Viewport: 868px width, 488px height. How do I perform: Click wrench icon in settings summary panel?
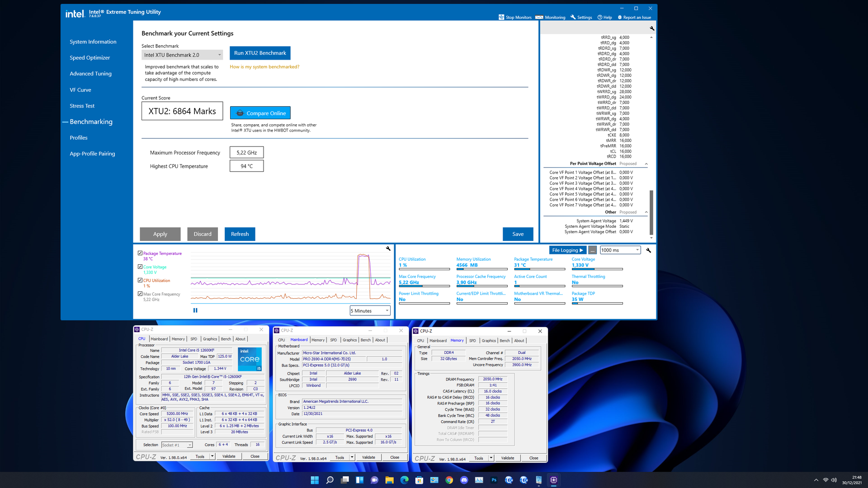pos(652,28)
